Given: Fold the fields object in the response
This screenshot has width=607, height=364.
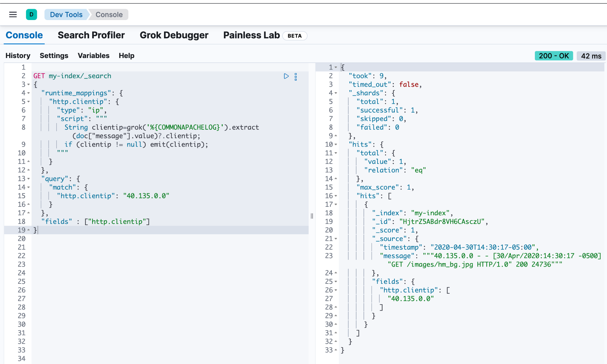Looking at the screenshot, I should pyautogui.click(x=336, y=282).
